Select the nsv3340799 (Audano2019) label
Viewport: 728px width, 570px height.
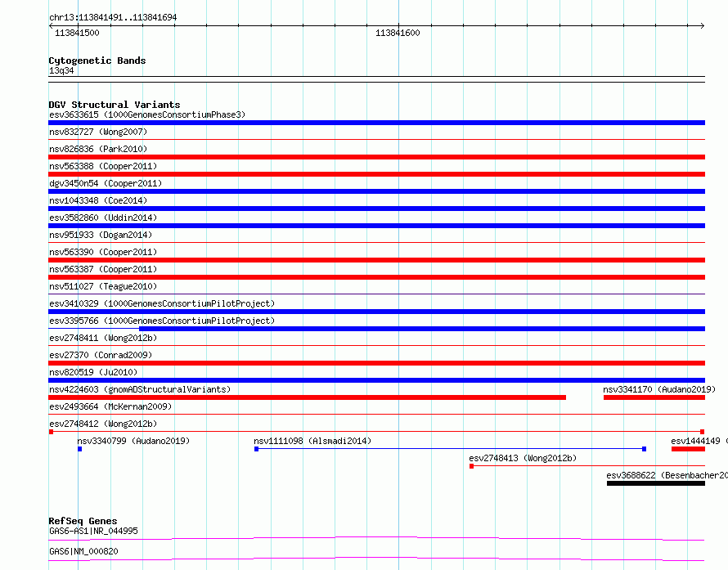coord(133,441)
